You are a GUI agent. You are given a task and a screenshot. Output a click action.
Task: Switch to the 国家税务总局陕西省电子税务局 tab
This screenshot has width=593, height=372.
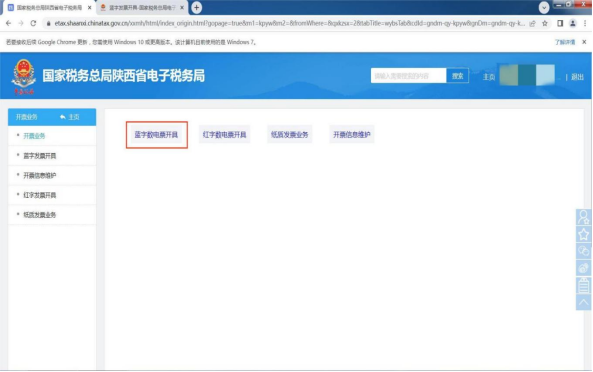pos(49,8)
